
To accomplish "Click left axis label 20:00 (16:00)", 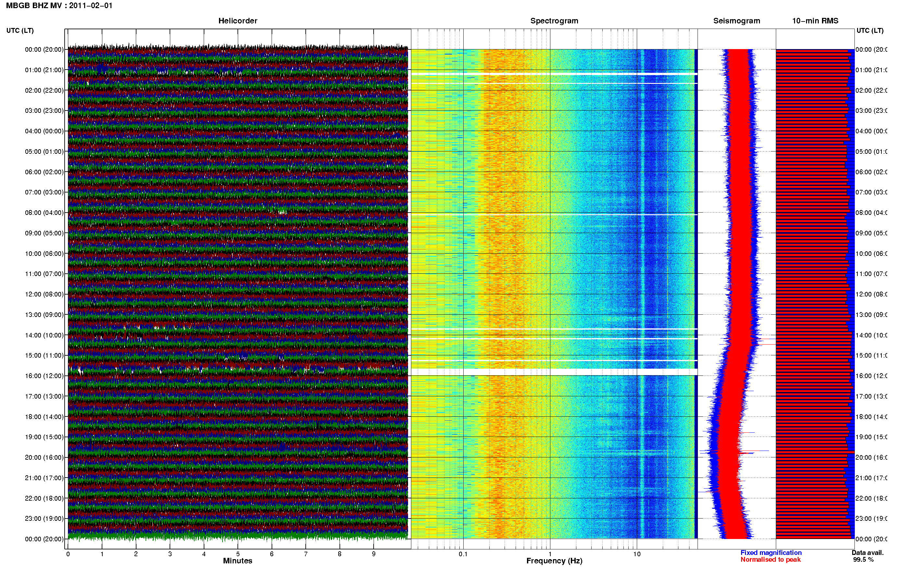I will tap(44, 457).
